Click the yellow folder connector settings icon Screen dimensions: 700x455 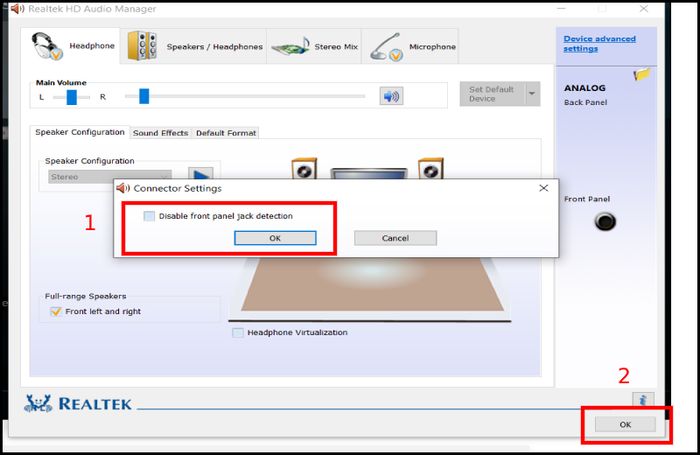[642, 74]
